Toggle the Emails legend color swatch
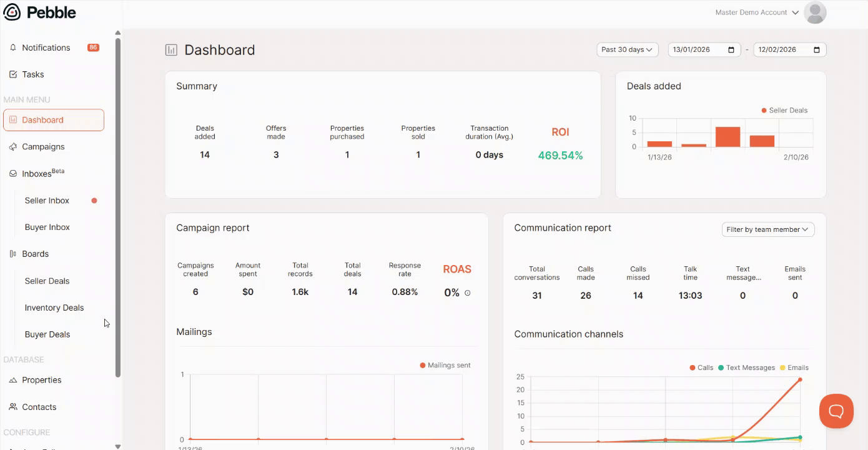 pos(783,367)
